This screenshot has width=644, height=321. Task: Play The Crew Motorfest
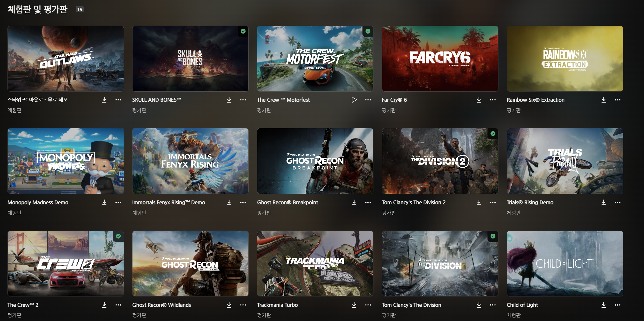tap(354, 100)
